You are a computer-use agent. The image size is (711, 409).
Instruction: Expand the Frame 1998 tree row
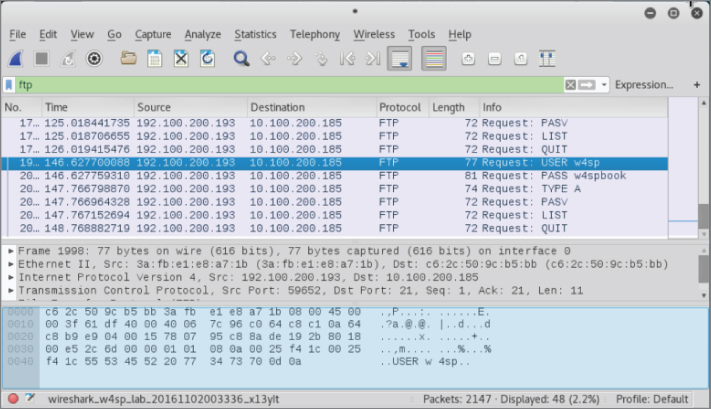[10, 251]
